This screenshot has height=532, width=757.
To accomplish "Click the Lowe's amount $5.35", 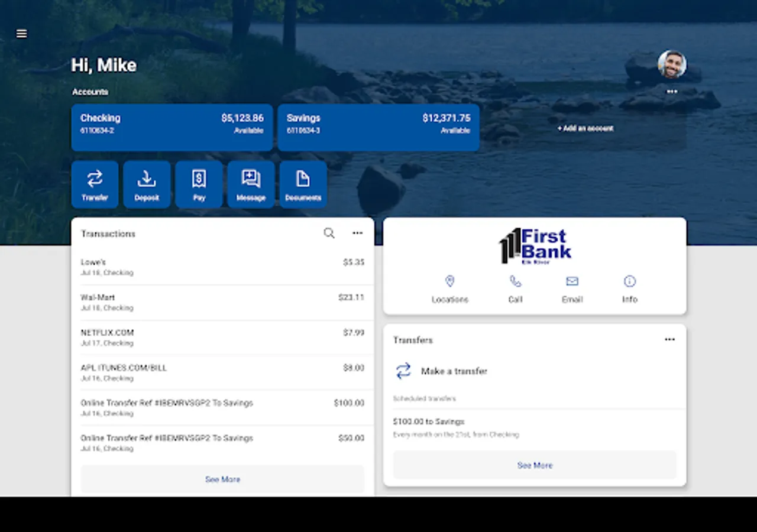I will tap(354, 262).
